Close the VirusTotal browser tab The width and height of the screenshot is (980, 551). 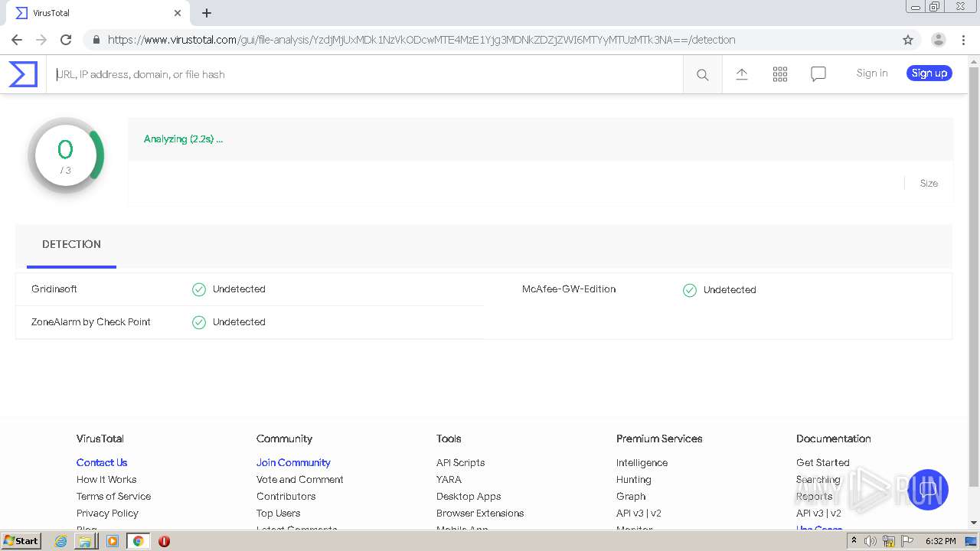pos(178,13)
